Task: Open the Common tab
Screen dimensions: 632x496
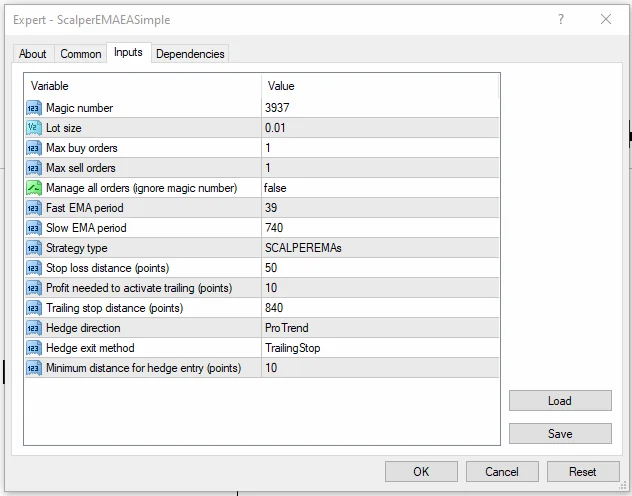Action: [x=81, y=54]
